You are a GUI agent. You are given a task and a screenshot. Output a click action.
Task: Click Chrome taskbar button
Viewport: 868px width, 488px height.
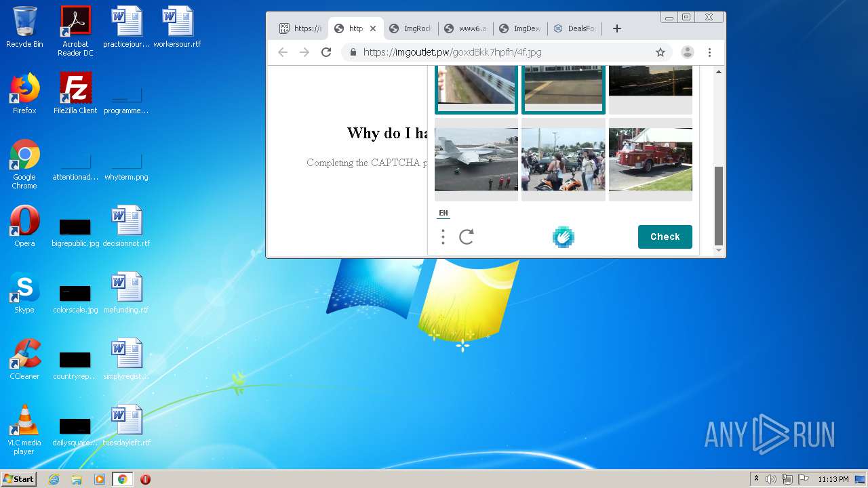[122, 479]
